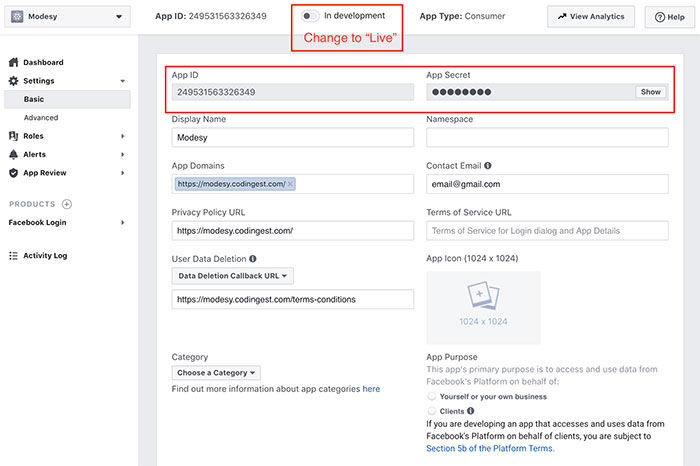700x466 pixels.
Task: Open the Advanced settings page
Action: pyautogui.click(x=41, y=118)
